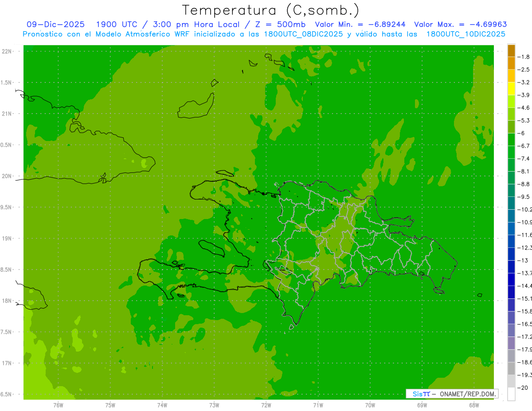Viewport: 532px width, 411px height.
Task: Click the "19N" latitude label
Action: [7, 239]
